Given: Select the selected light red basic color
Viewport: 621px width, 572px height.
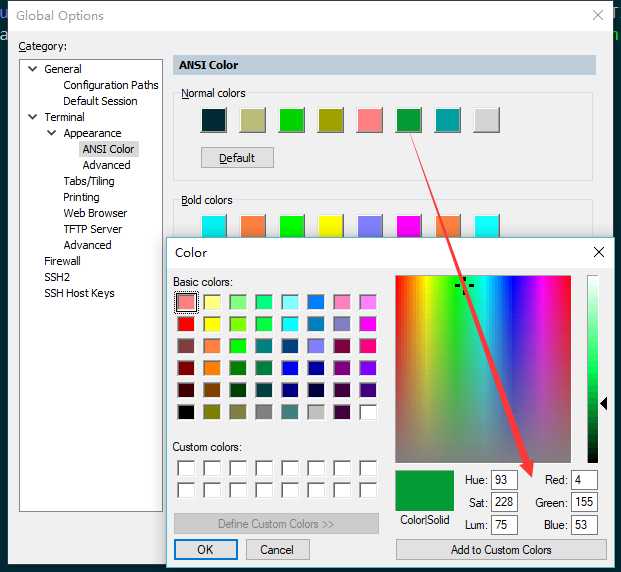Looking at the screenshot, I should coord(186,302).
